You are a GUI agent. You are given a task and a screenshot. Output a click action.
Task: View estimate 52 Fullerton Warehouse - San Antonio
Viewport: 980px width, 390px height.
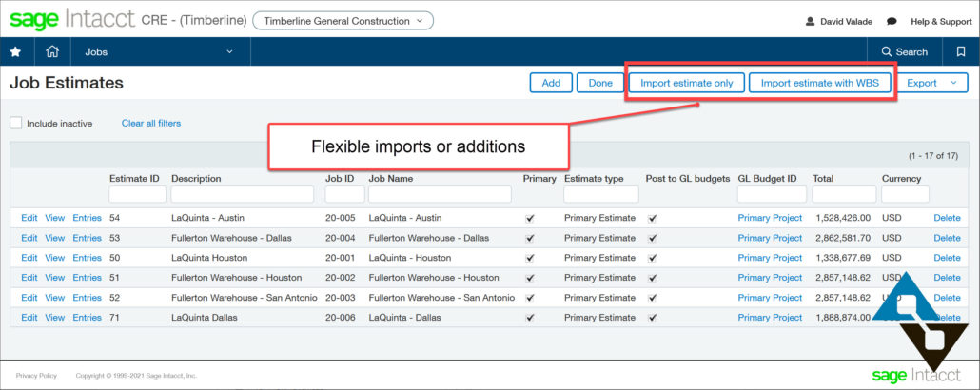[55, 298]
